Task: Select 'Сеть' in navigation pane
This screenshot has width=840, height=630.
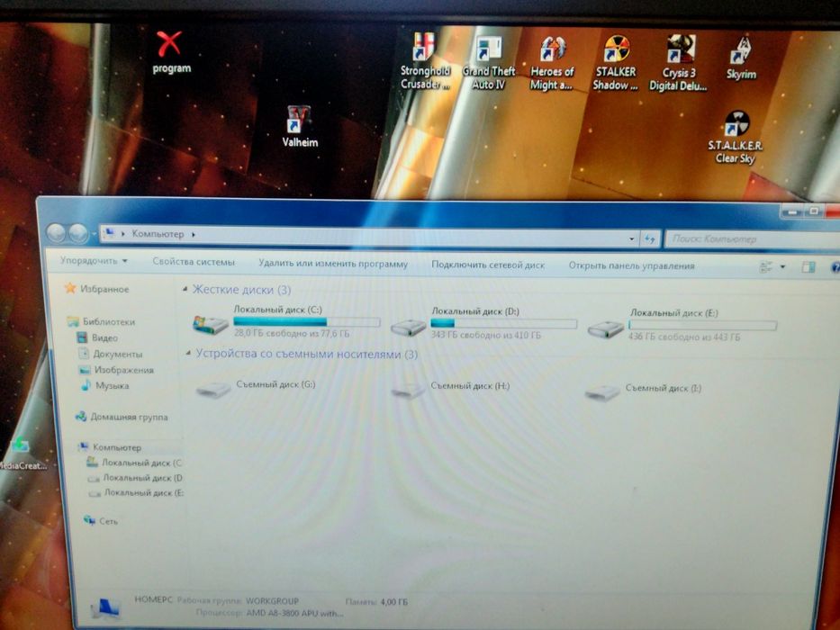Action: tap(108, 521)
